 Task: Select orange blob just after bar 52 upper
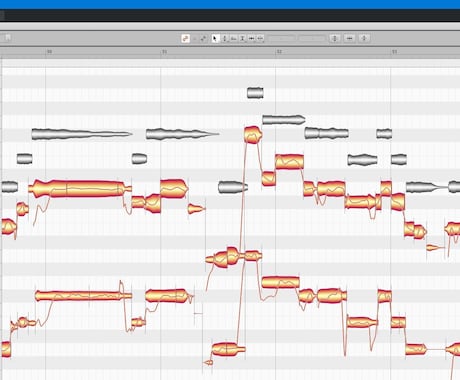point(289,162)
